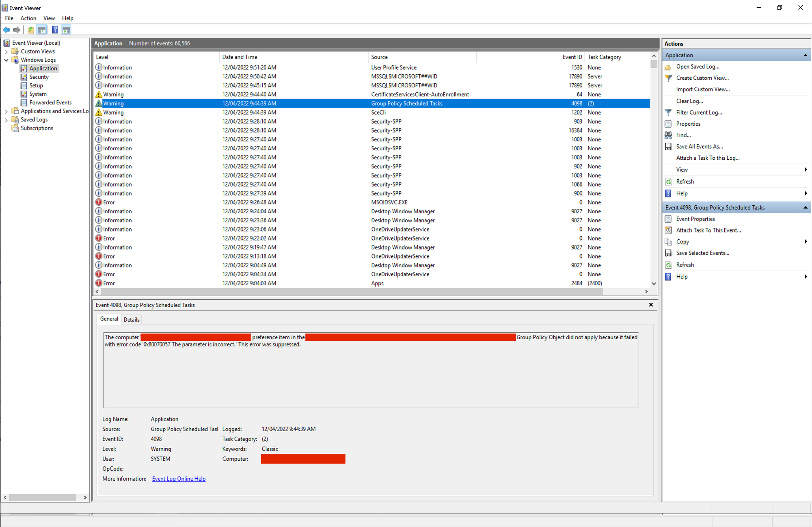The image size is (812, 527).
Task: Switch to the Details tab
Action: pyautogui.click(x=132, y=320)
